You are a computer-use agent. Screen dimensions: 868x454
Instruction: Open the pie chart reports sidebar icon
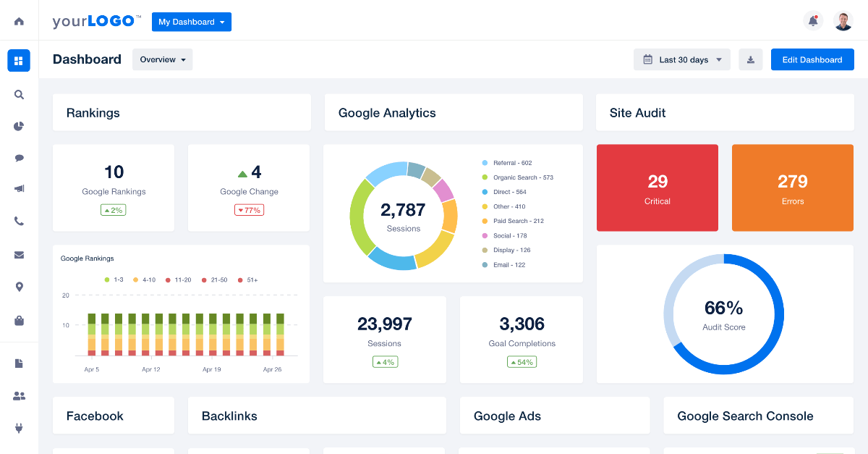tap(19, 126)
